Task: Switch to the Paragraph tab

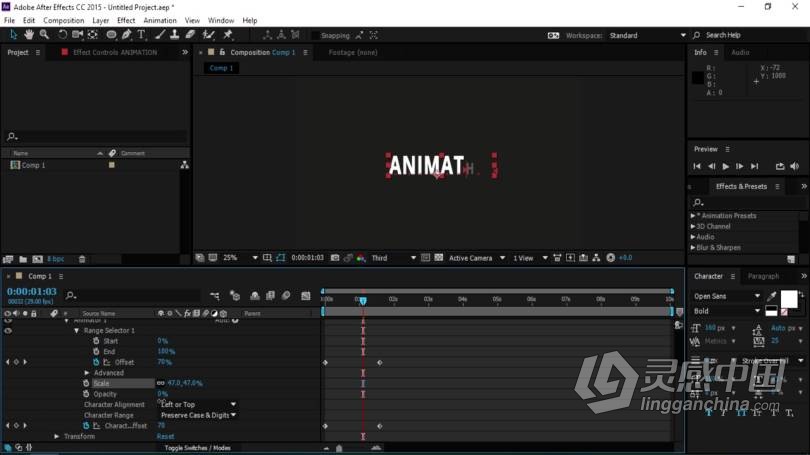Action: pos(762,276)
